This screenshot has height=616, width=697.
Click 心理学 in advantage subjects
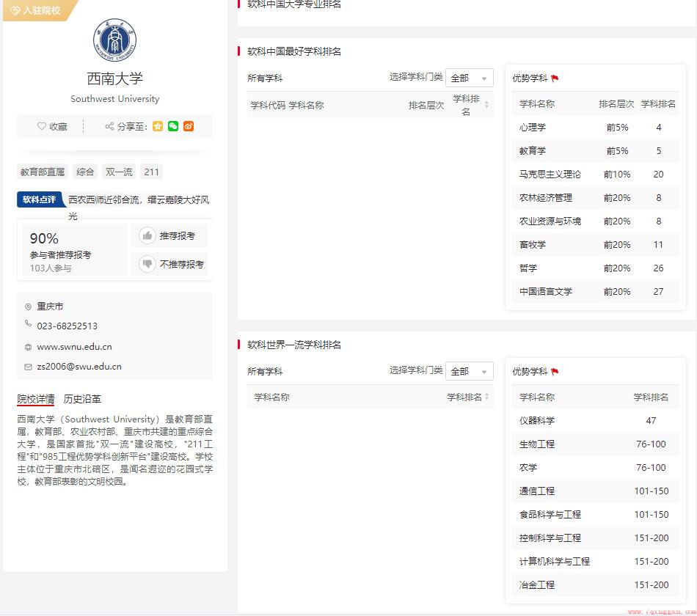click(x=533, y=128)
